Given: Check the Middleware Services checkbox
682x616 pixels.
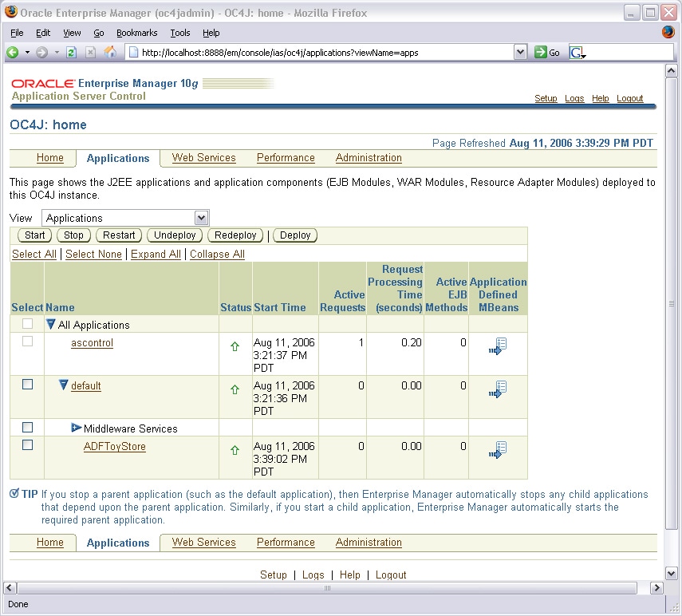Looking at the screenshot, I should tap(27, 427).
